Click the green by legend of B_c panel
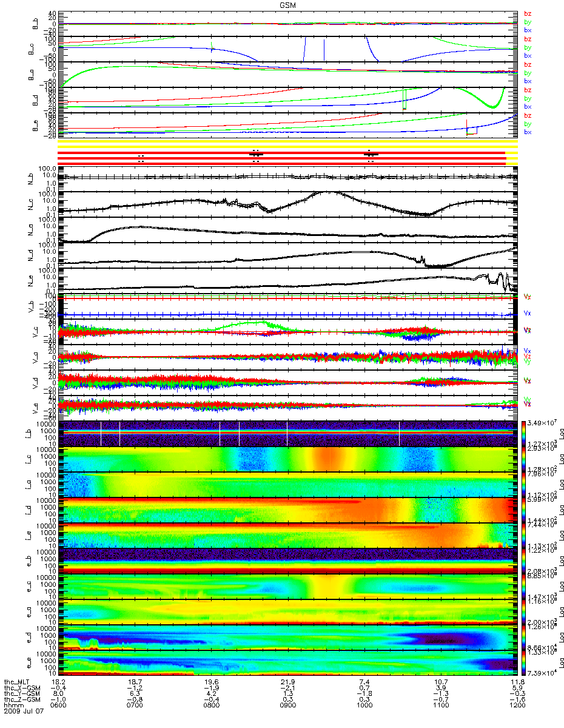 tap(528, 47)
